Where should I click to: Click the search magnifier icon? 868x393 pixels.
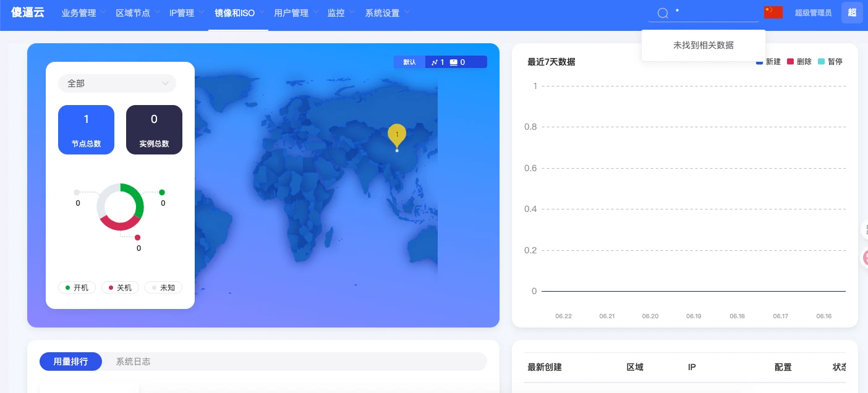(663, 13)
